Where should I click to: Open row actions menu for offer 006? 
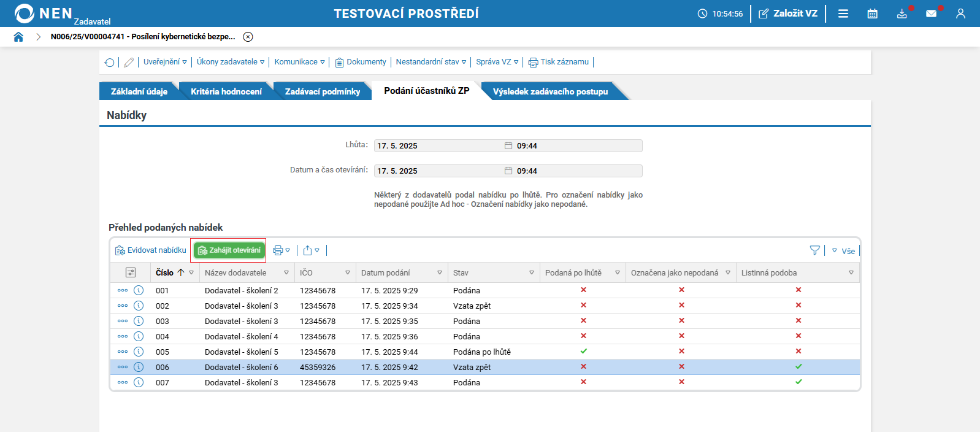(x=123, y=367)
